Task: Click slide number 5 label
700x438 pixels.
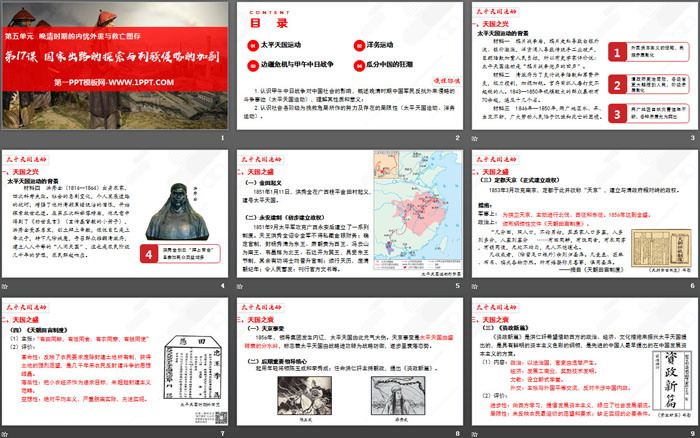Action: (458, 286)
